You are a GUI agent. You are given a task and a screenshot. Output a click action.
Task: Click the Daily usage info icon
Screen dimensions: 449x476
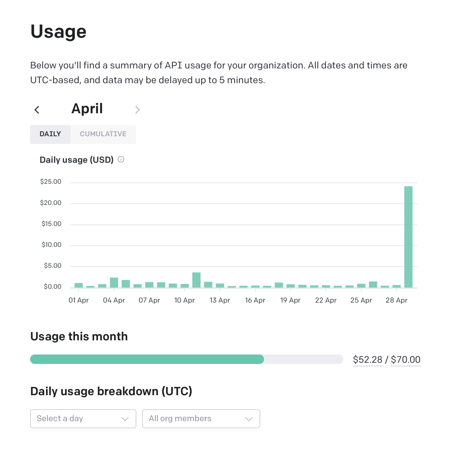(121, 160)
